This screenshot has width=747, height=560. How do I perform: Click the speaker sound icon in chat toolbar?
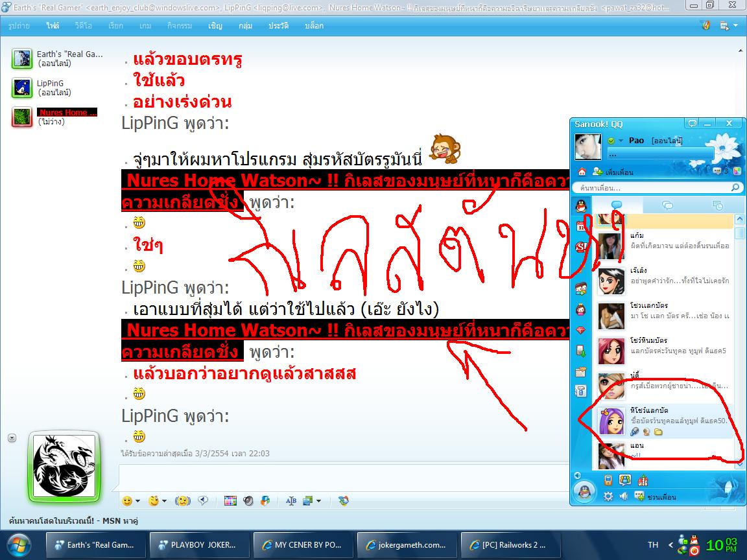coord(248,501)
